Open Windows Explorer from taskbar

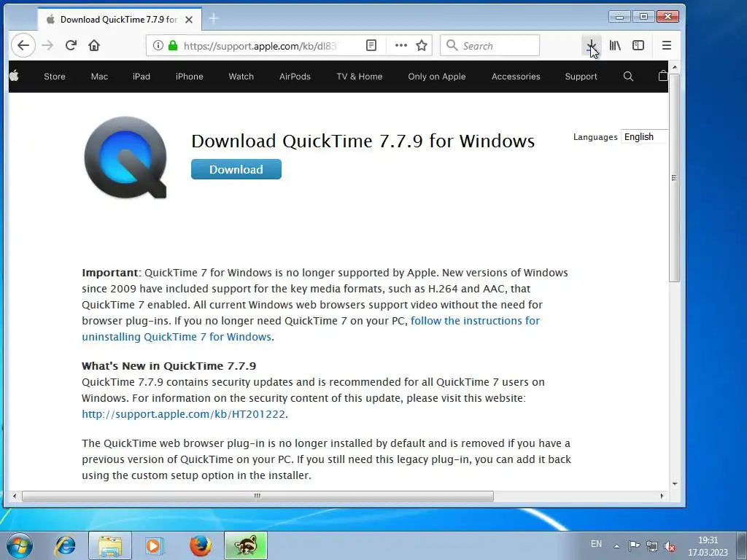[110, 545]
